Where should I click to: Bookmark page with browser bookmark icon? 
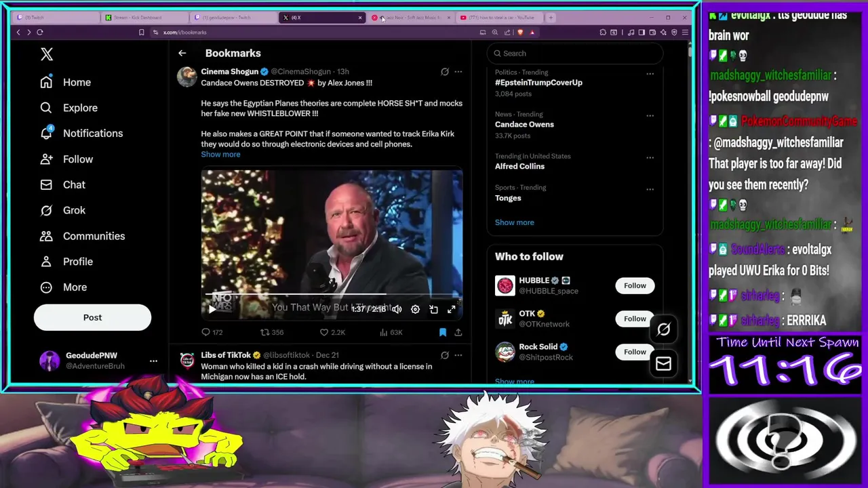pos(141,32)
